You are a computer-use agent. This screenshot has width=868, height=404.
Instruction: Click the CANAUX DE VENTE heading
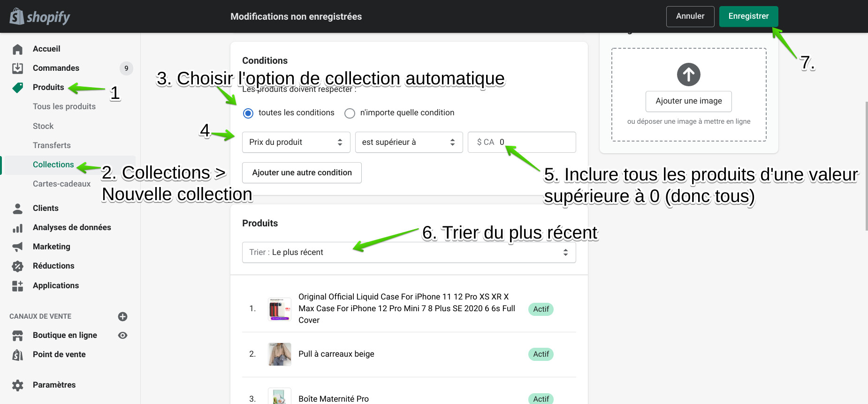pos(40,316)
